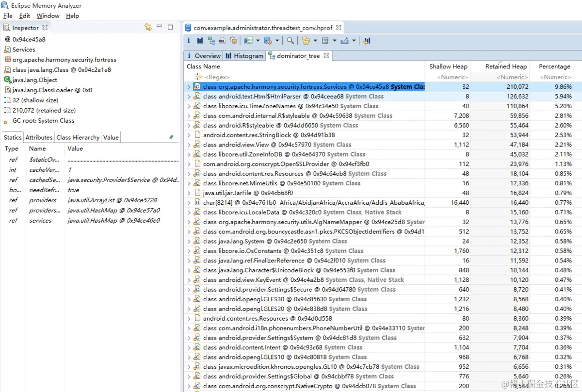Expand the fortress.Services class row

coord(189,87)
